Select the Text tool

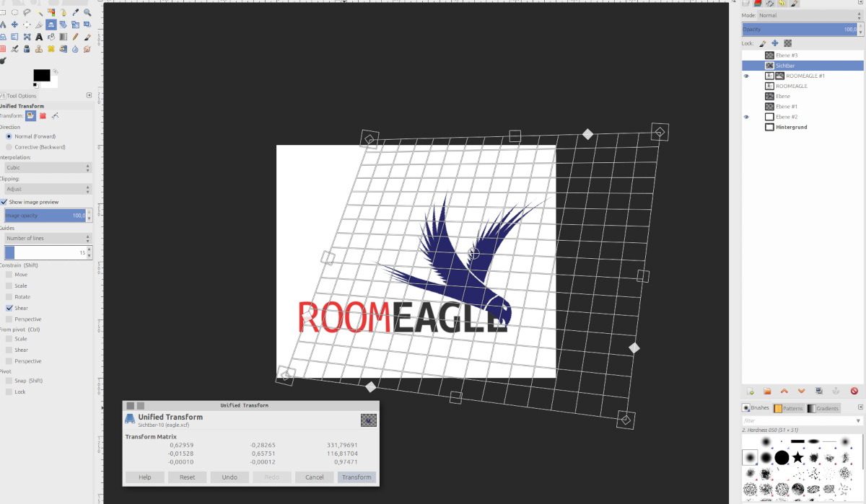point(39,36)
